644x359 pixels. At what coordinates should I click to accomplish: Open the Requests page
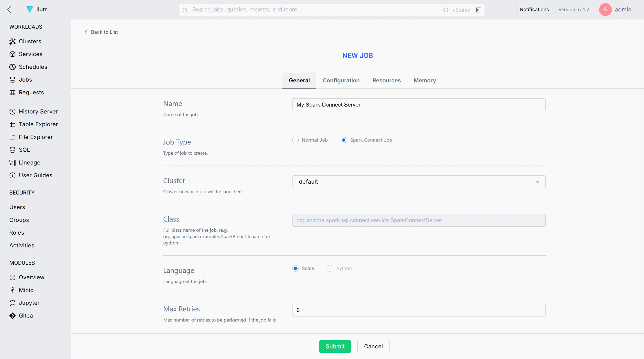click(31, 92)
